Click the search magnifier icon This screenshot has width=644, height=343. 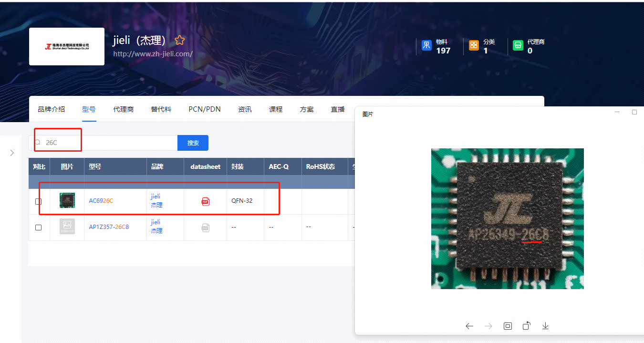37,143
